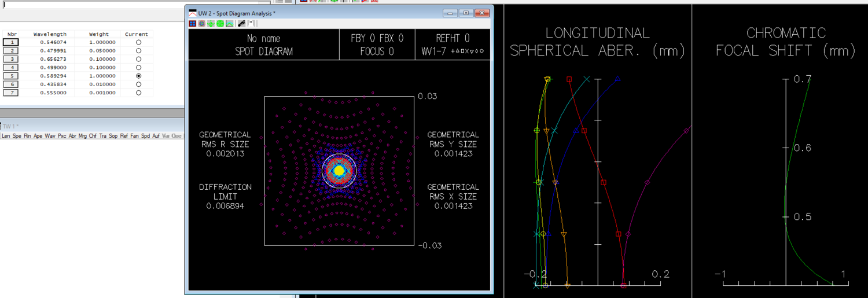Click the circular spot pattern icon

[x=202, y=24]
